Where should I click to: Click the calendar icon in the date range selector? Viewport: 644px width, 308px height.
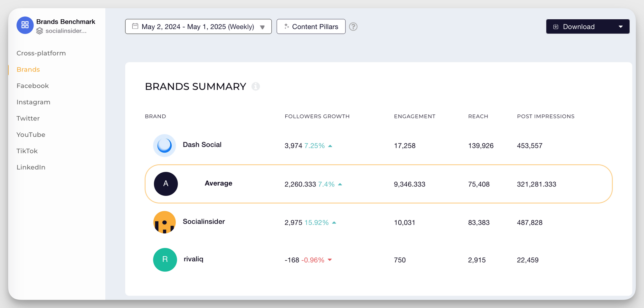[x=135, y=26]
